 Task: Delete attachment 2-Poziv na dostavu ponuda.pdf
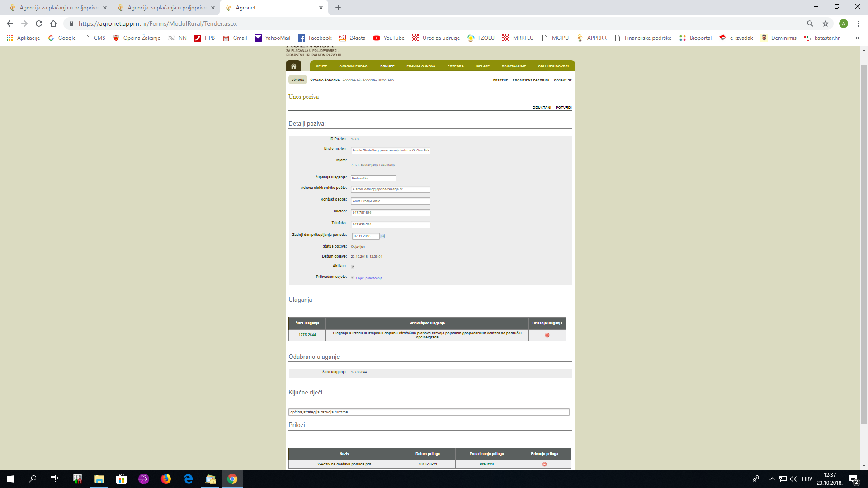544,465
